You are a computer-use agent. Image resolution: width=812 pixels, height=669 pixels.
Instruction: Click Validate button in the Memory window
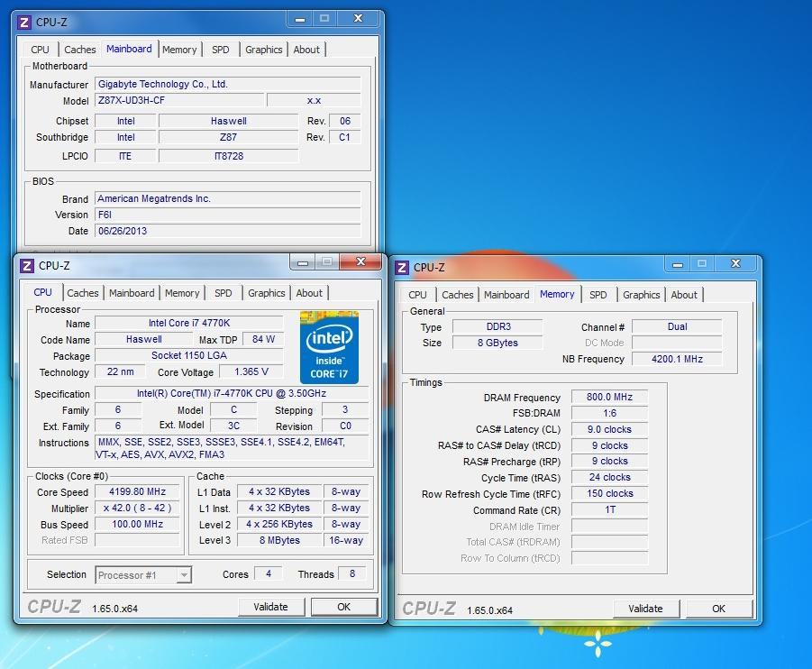(646, 609)
